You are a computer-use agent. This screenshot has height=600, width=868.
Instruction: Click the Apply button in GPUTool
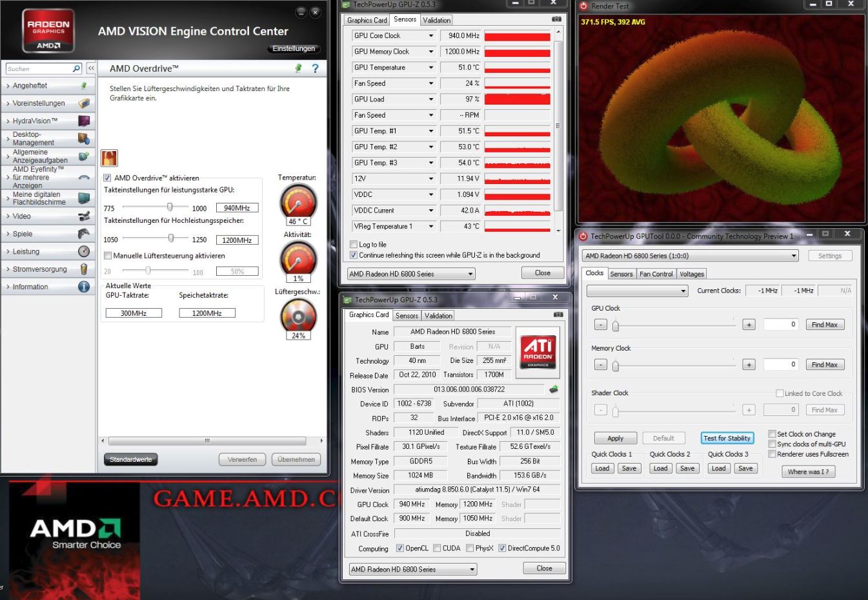tap(615, 438)
